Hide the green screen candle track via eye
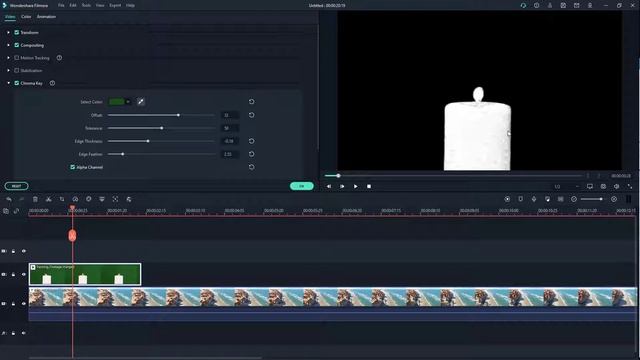Screen dimensions: 640x360 point(24,274)
